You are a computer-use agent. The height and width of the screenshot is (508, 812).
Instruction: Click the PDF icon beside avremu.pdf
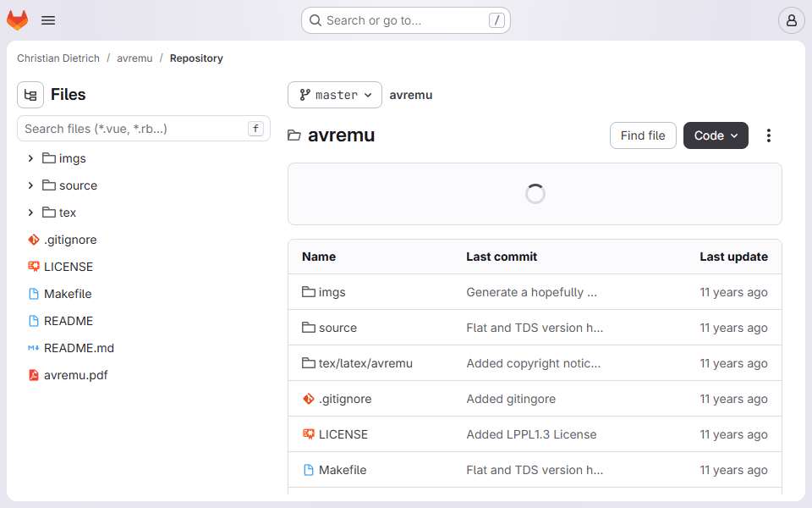[34, 375]
